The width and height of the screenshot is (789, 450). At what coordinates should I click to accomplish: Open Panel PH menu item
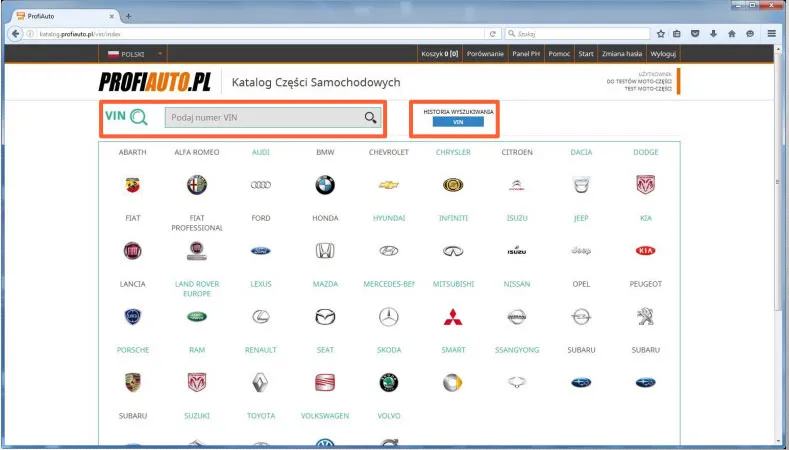coord(526,54)
